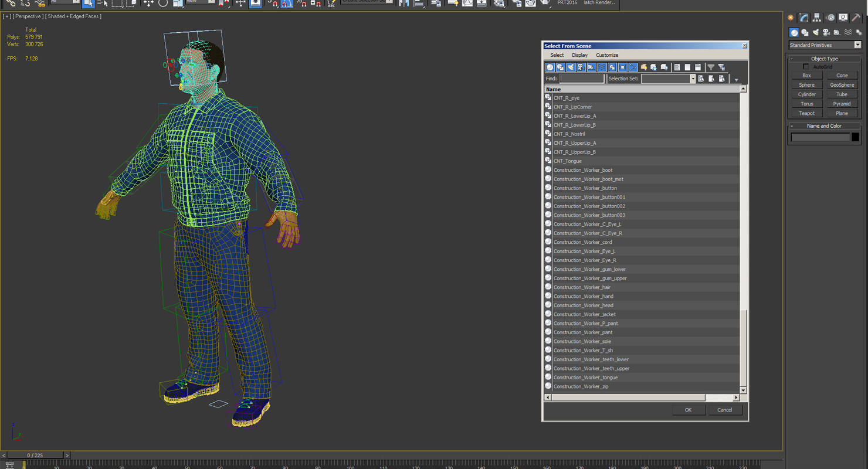Toggle Display Lights filter in Select From Scene

571,67
